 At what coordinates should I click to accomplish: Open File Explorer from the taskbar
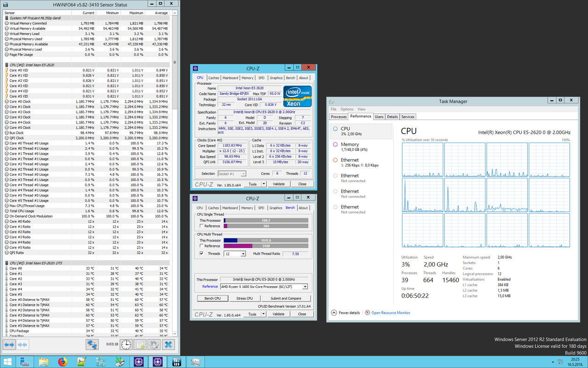(44, 362)
